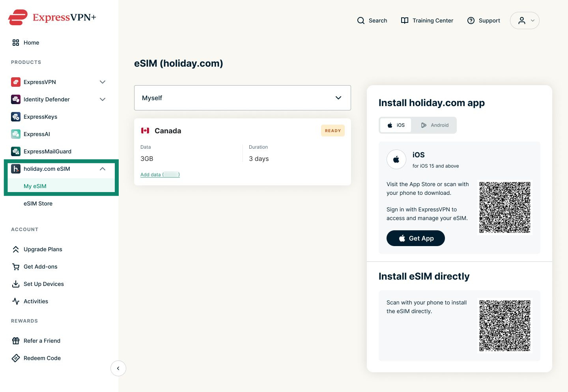Click the Identity Defender icon
568x392 pixels.
[16, 99]
